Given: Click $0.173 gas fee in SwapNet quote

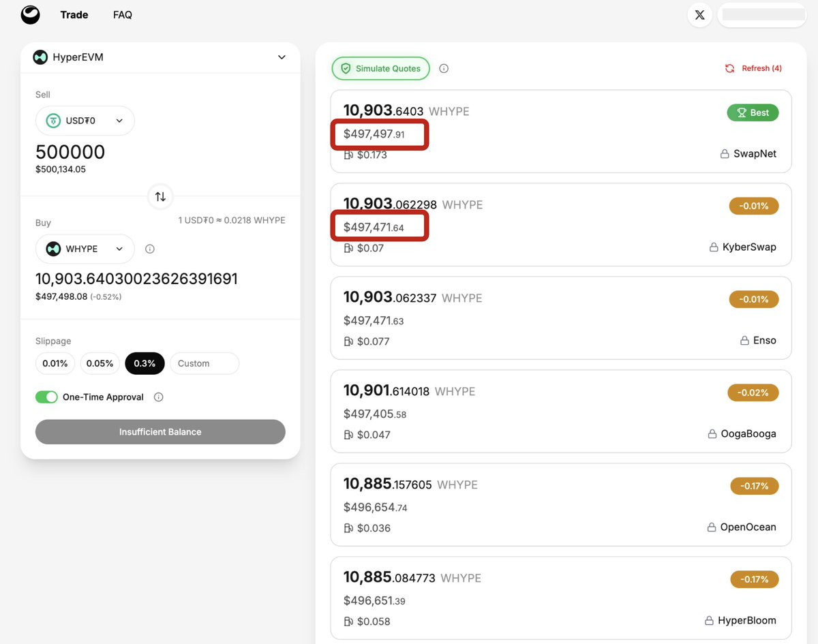Looking at the screenshot, I should tap(372, 155).
